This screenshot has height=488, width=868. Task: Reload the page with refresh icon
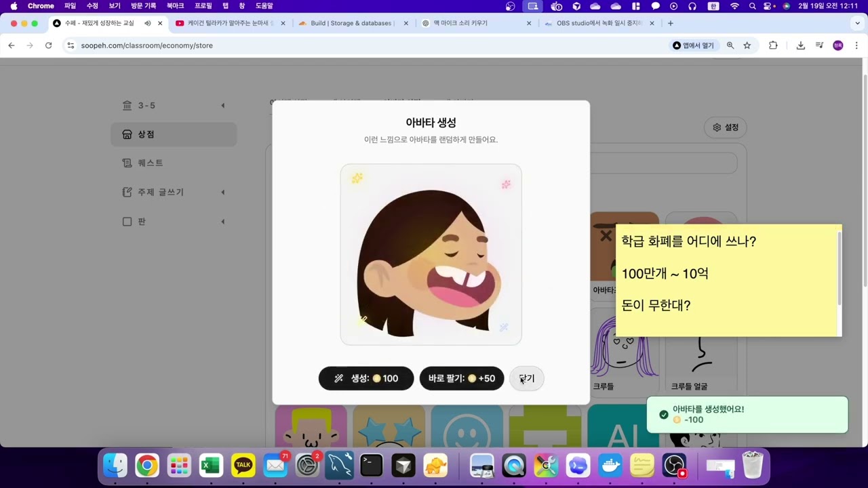pos(48,45)
